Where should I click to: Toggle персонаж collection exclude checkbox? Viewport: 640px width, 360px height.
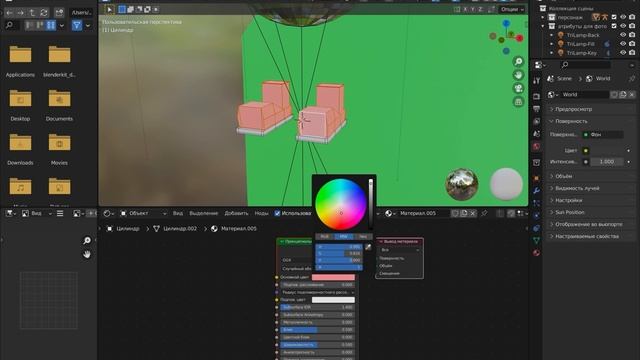614,17
